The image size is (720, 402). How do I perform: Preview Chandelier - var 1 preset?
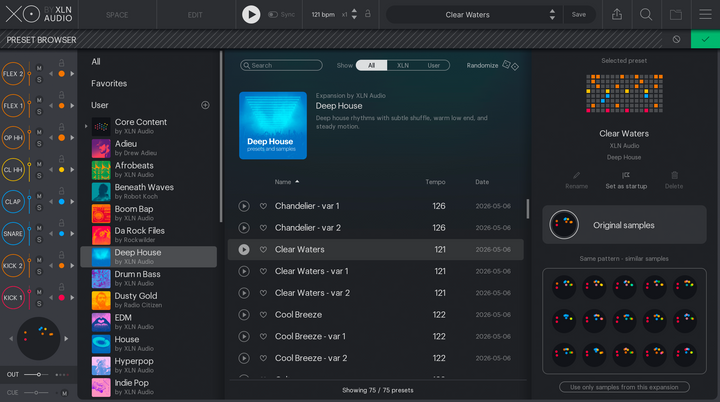[x=244, y=206]
